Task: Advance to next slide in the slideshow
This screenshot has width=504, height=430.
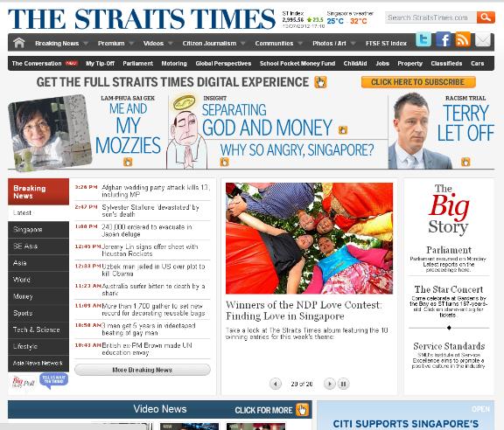Action: [x=330, y=384]
